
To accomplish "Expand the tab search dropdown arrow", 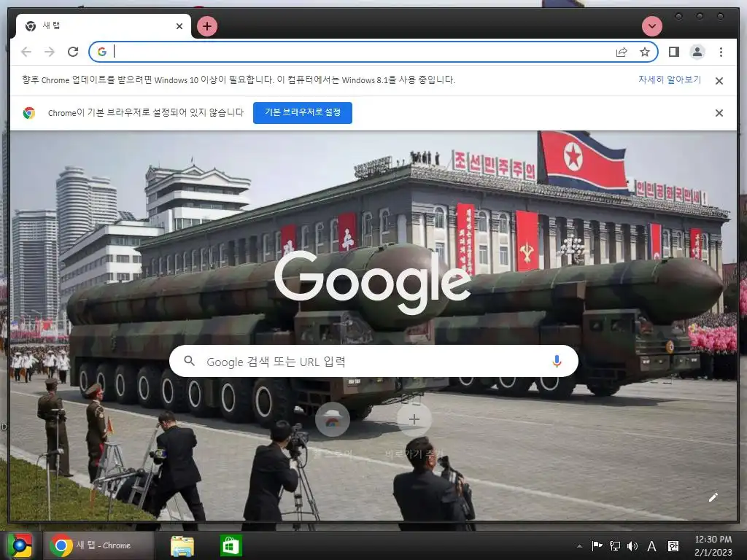I will click(651, 26).
